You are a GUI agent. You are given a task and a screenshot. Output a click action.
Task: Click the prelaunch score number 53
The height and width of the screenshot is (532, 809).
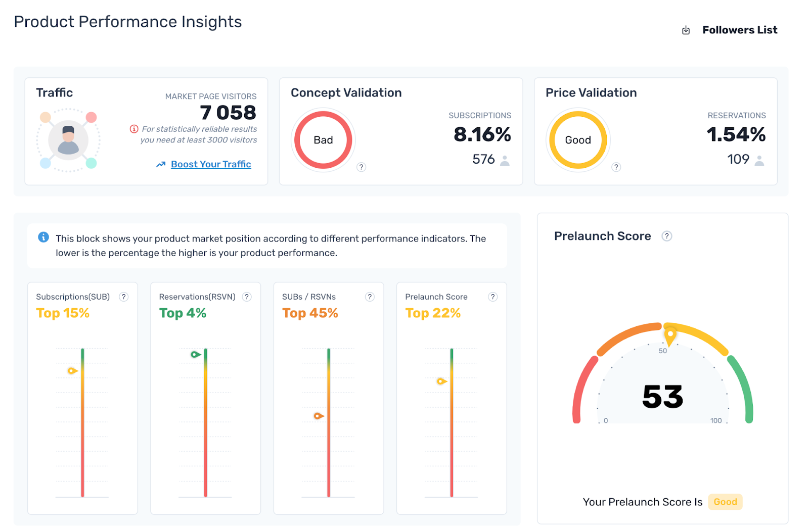663,397
